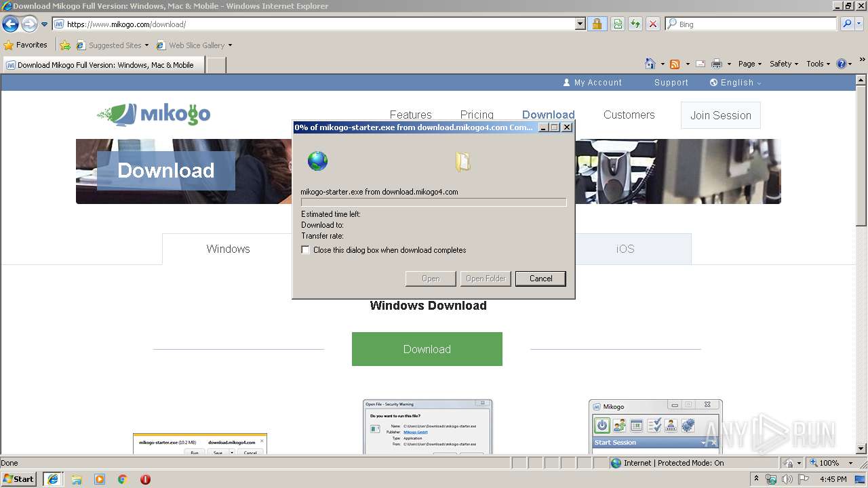Click the Mikogo app window thumbnail

point(655,426)
